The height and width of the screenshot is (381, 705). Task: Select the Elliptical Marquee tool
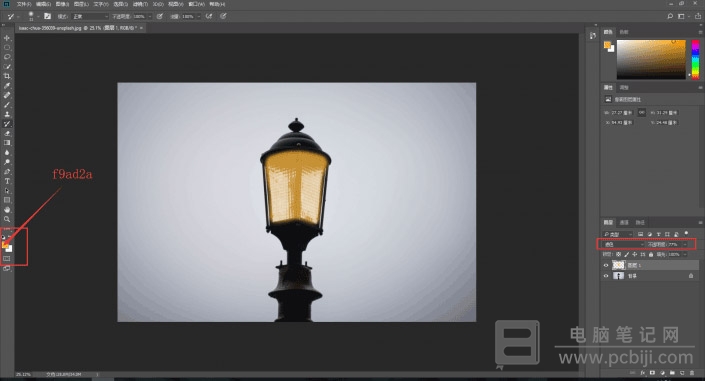[7, 48]
